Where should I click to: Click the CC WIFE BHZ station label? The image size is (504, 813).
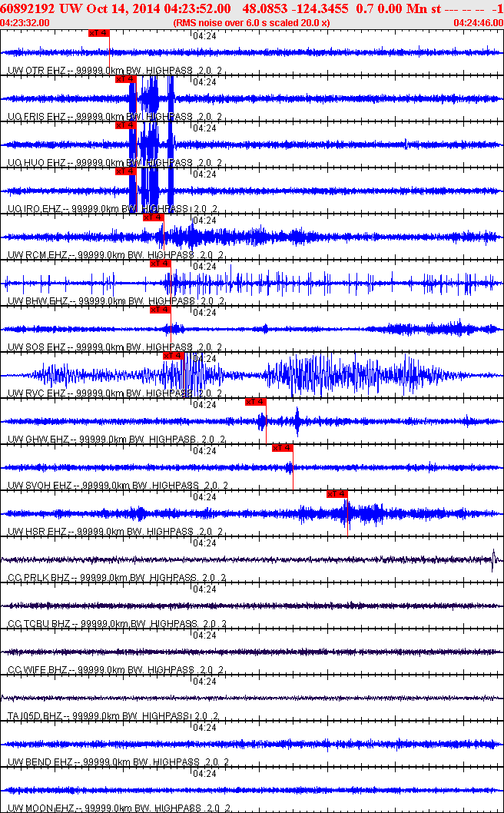tap(38, 670)
